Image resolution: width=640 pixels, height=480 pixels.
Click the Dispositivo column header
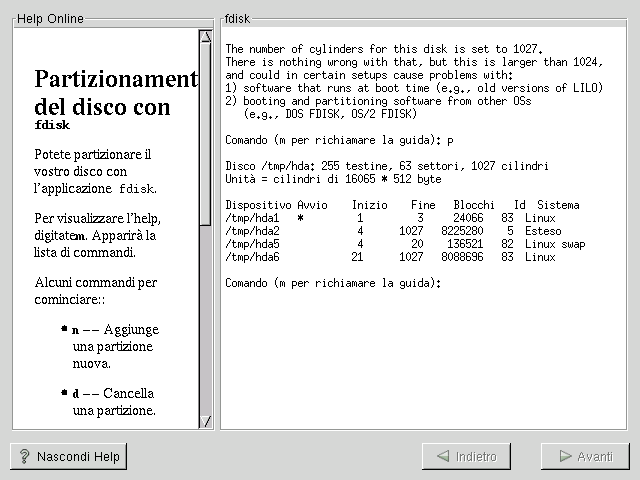[258, 205]
